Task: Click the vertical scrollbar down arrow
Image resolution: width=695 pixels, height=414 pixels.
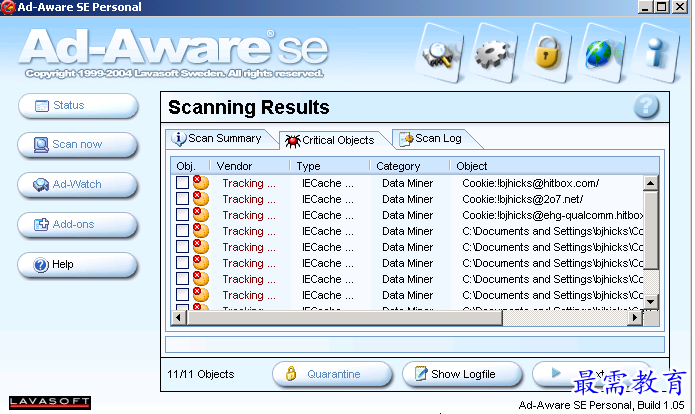Action: [650, 302]
